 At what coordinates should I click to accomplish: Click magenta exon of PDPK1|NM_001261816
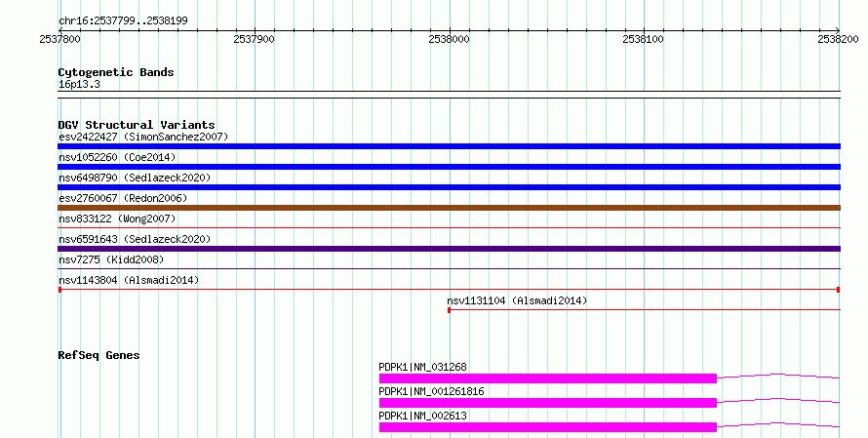pyautogui.click(x=548, y=403)
